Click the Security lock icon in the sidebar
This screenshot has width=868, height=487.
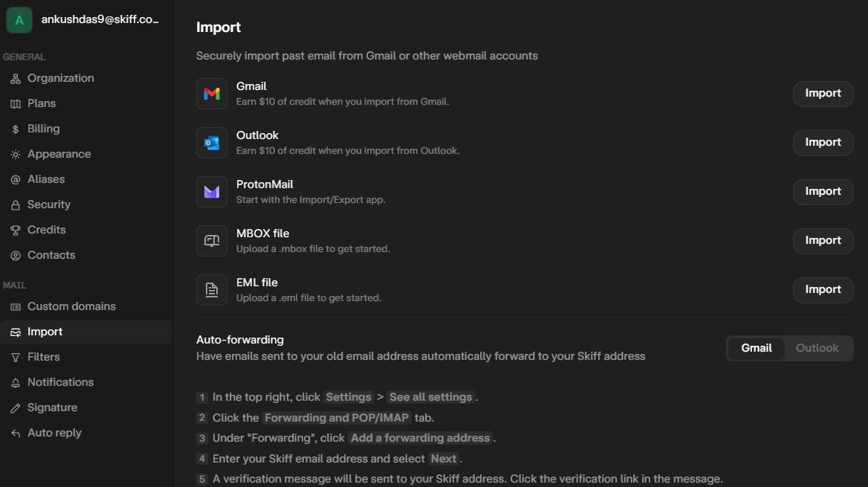pos(15,204)
